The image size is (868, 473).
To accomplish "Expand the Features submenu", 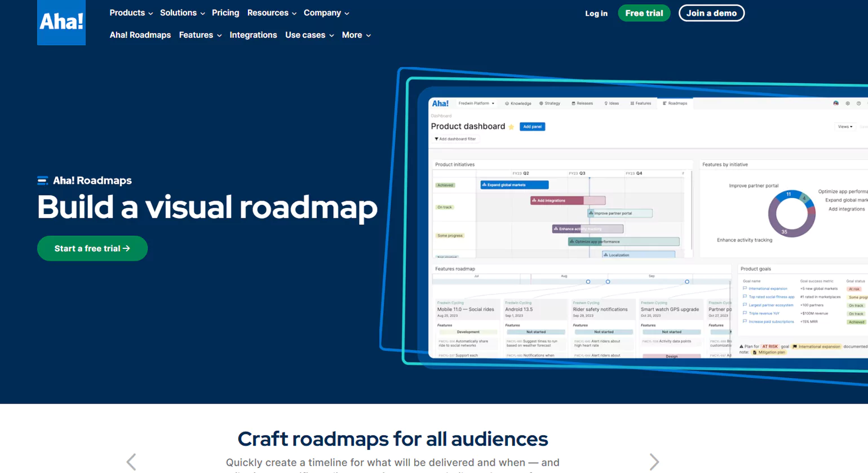I will (200, 35).
